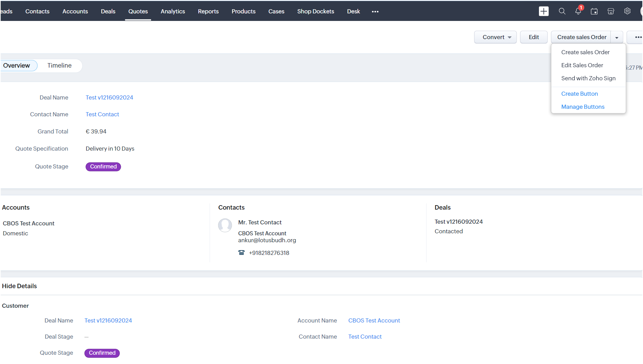This screenshot has width=643, height=364.
Task: Select Edit Sales Order from the menu
Action: click(x=582, y=65)
